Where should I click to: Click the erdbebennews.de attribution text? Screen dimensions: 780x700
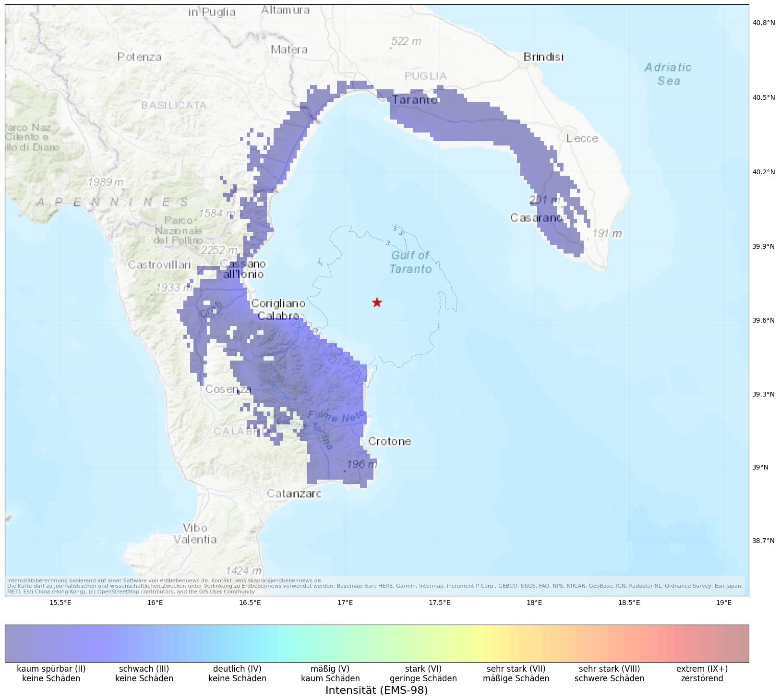coord(164,580)
